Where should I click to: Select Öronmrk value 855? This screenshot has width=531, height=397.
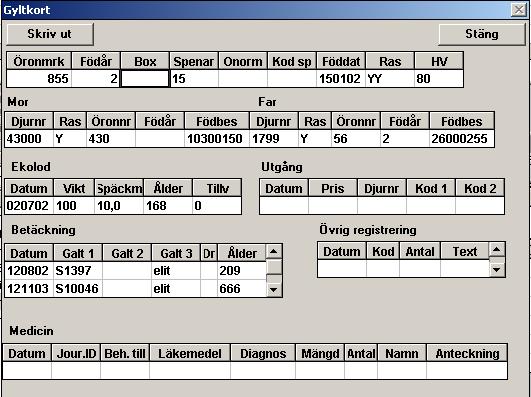pos(39,79)
